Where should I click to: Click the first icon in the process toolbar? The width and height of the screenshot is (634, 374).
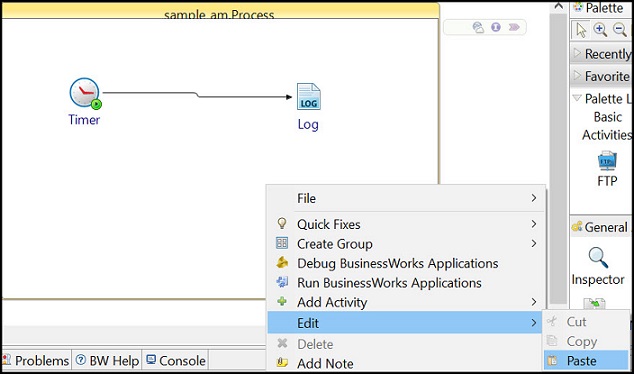(x=478, y=27)
